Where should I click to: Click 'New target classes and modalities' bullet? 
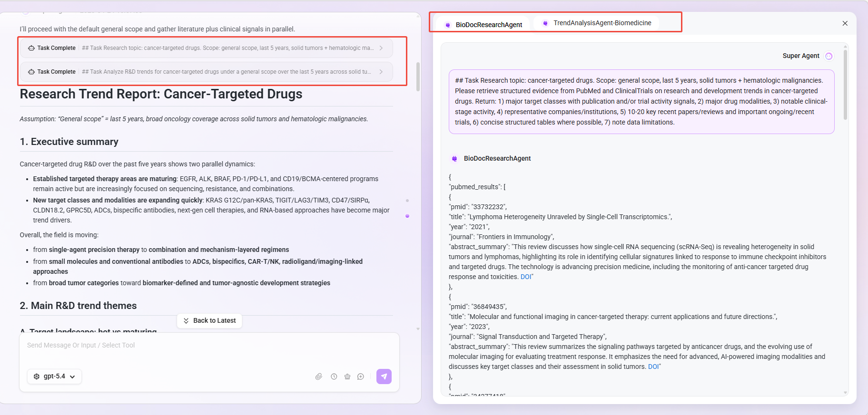pyautogui.click(x=212, y=210)
